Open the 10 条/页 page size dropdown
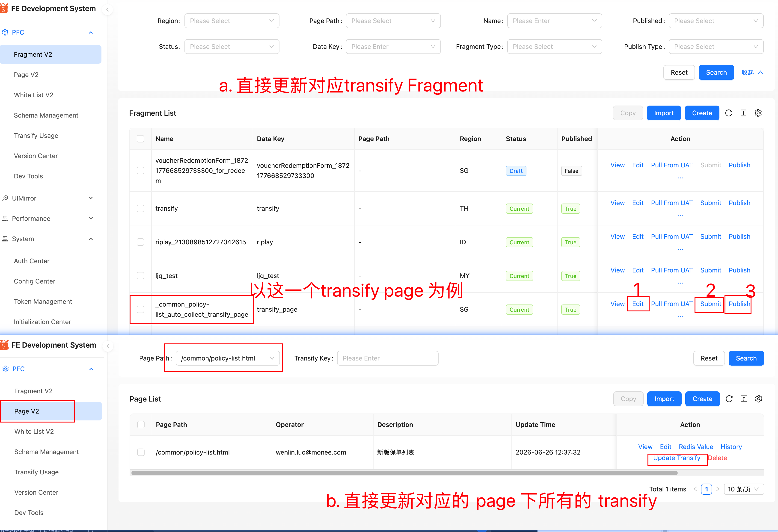The image size is (778, 532). 744,489
